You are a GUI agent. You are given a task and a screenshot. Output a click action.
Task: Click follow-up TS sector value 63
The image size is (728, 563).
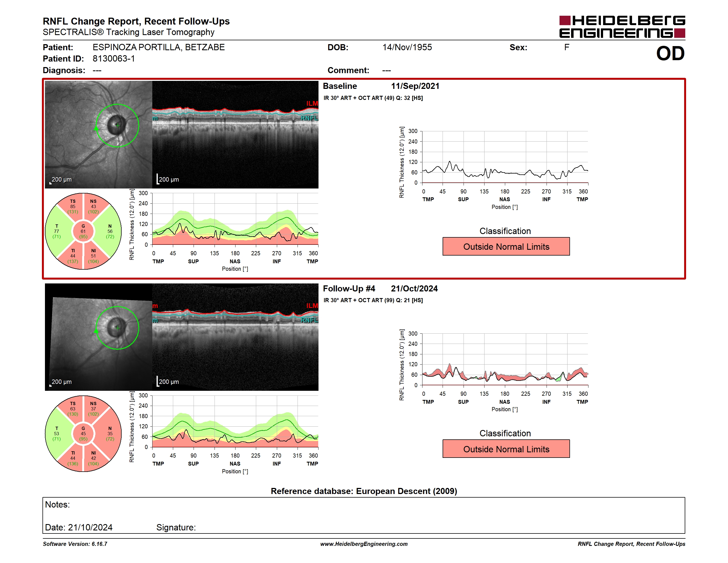[x=73, y=408]
